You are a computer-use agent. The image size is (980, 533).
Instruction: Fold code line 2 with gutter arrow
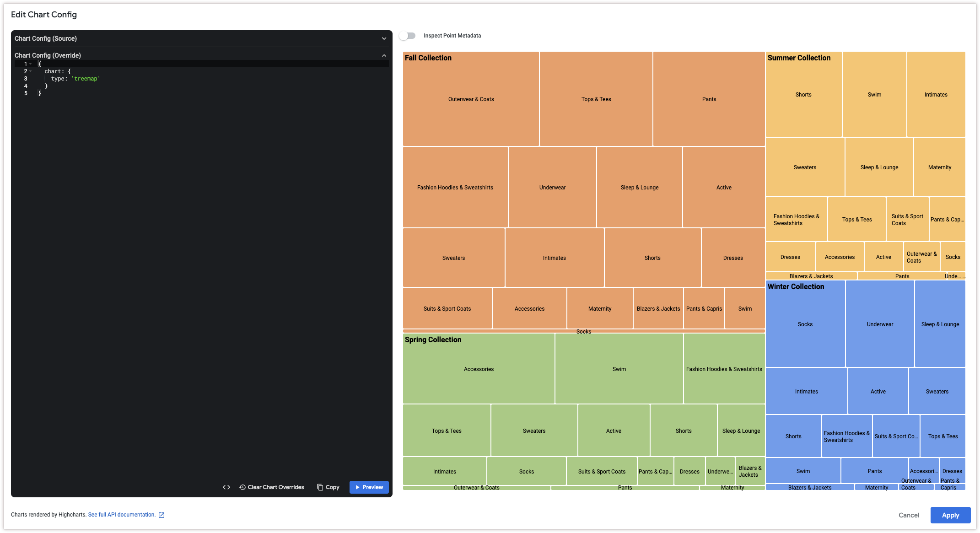point(31,71)
